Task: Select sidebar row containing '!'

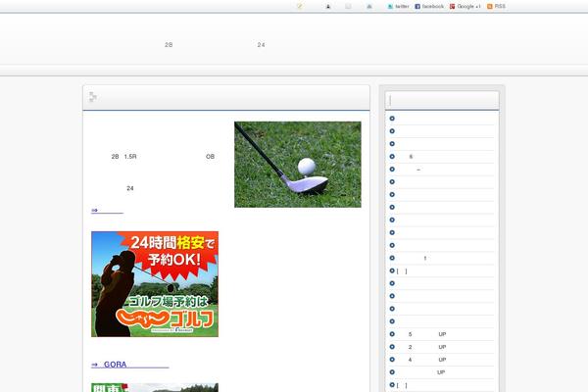Action: [442, 258]
